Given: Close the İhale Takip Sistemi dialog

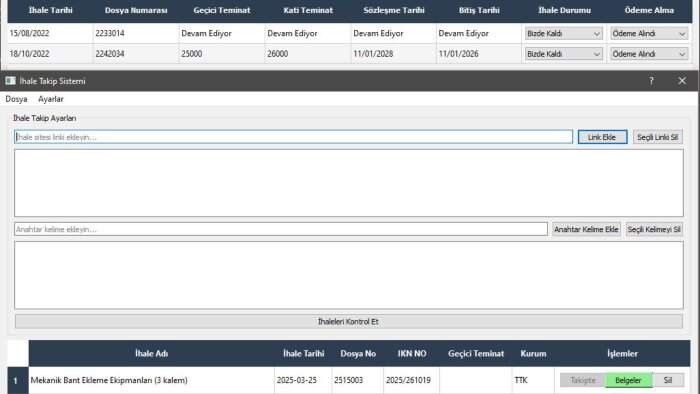Looking at the screenshot, I should point(682,81).
